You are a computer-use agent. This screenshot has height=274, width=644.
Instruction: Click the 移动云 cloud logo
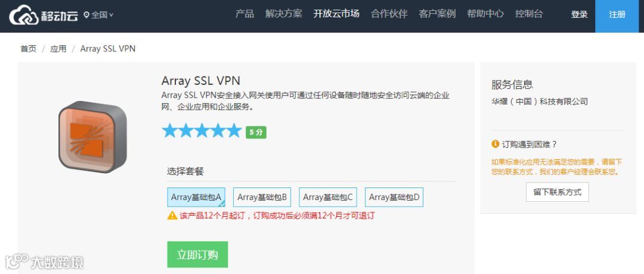coord(44,15)
